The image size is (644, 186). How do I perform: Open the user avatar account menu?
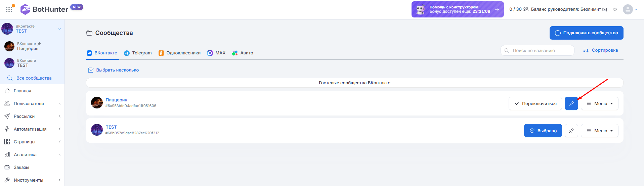coord(630,9)
